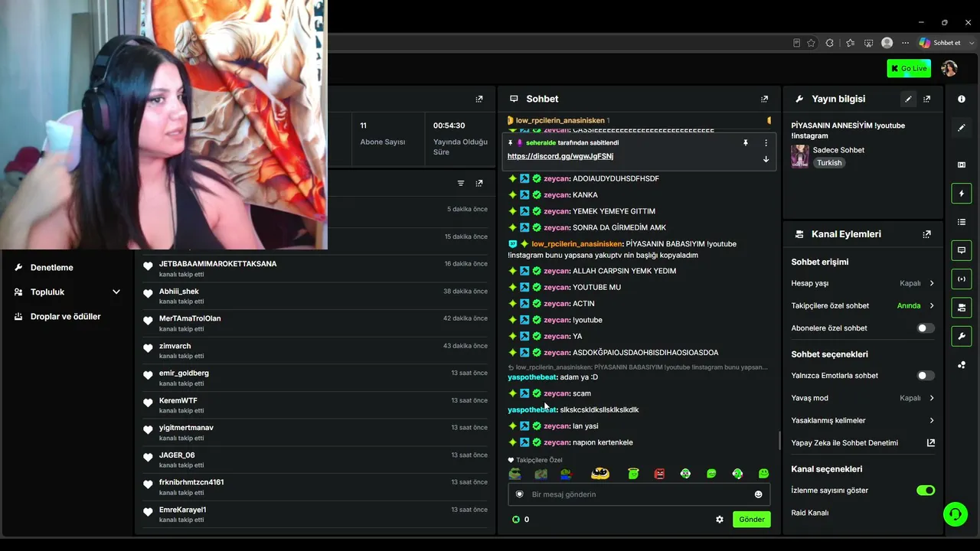The height and width of the screenshot is (551, 980).
Task: Open browser three-dot settings menu
Action: pos(906,43)
